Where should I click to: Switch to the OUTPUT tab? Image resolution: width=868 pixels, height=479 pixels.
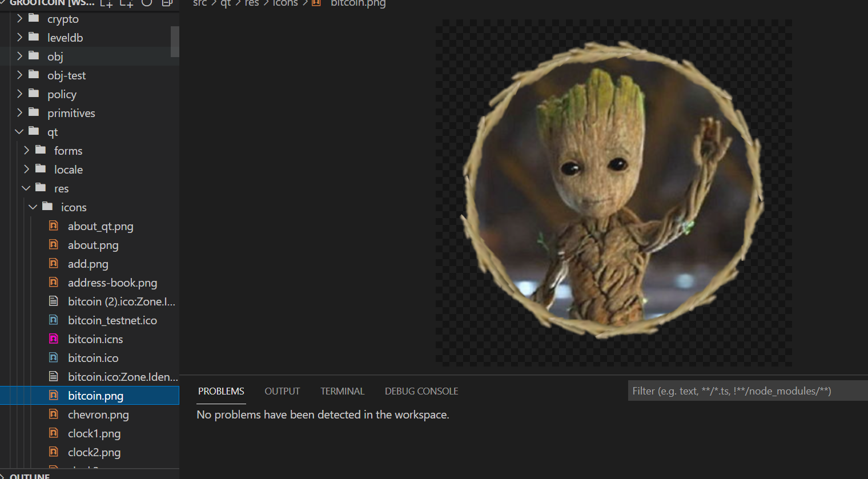[282, 391]
